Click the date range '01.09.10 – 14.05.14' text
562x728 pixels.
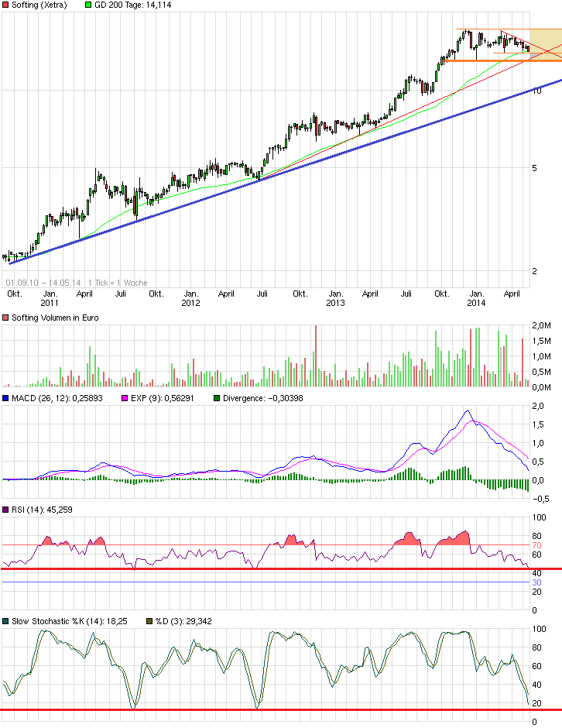point(43,283)
